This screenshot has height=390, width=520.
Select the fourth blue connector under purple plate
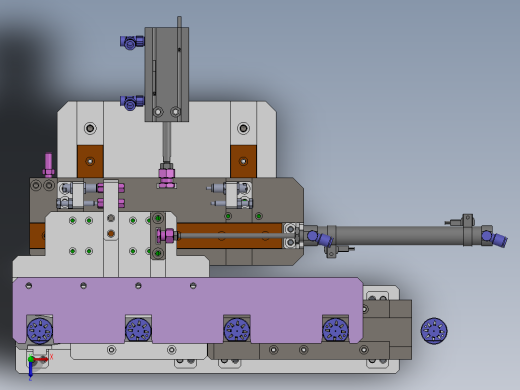click(x=336, y=331)
